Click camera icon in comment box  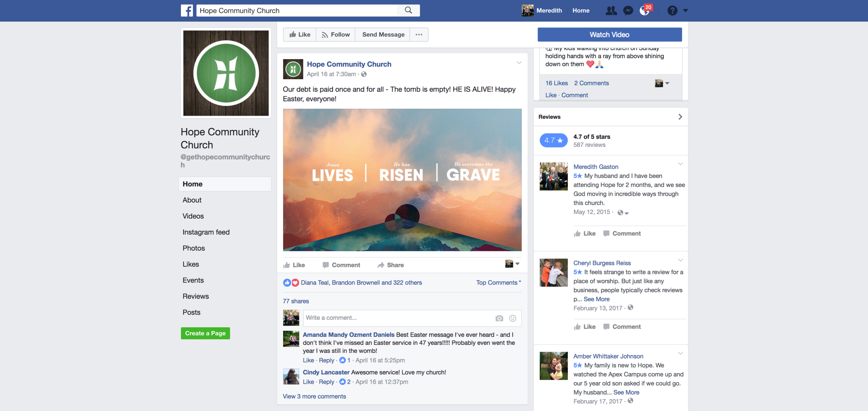499,318
